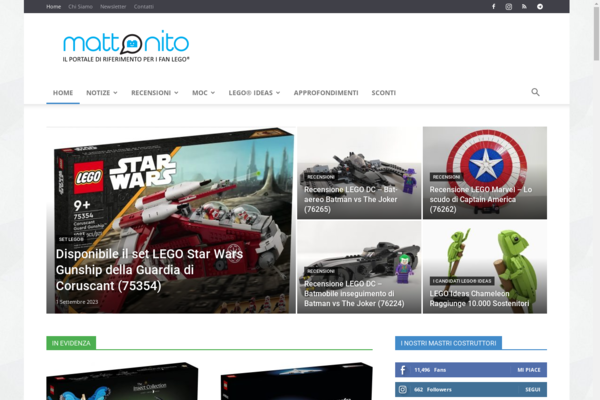Open the Newsletter link in top bar
The image size is (600, 400).
pos(113,6)
